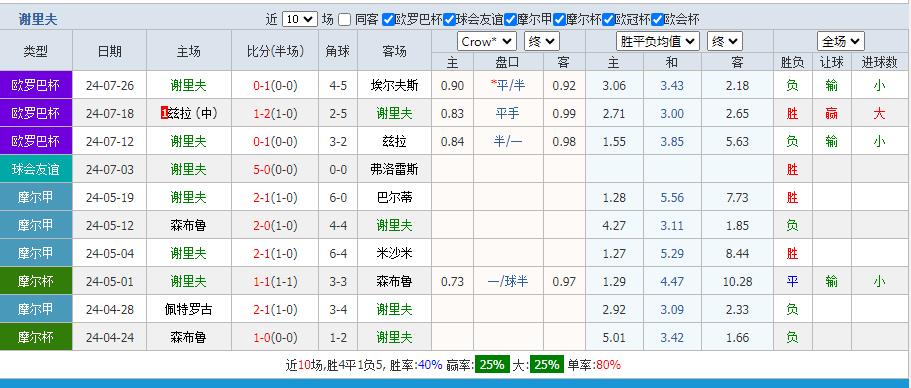Click the 球会友谊 league tag

[x=36, y=169]
